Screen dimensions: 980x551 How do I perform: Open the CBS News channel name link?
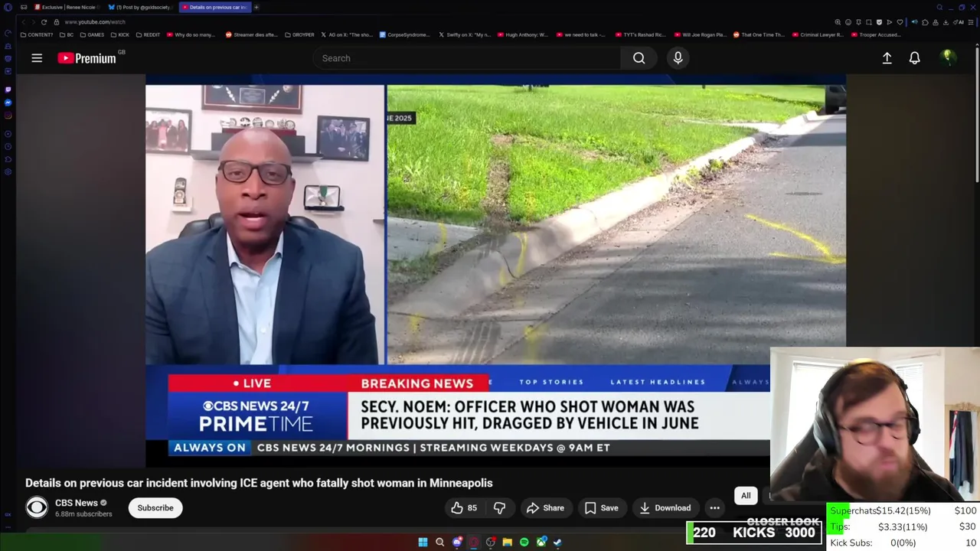click(77, 503)
